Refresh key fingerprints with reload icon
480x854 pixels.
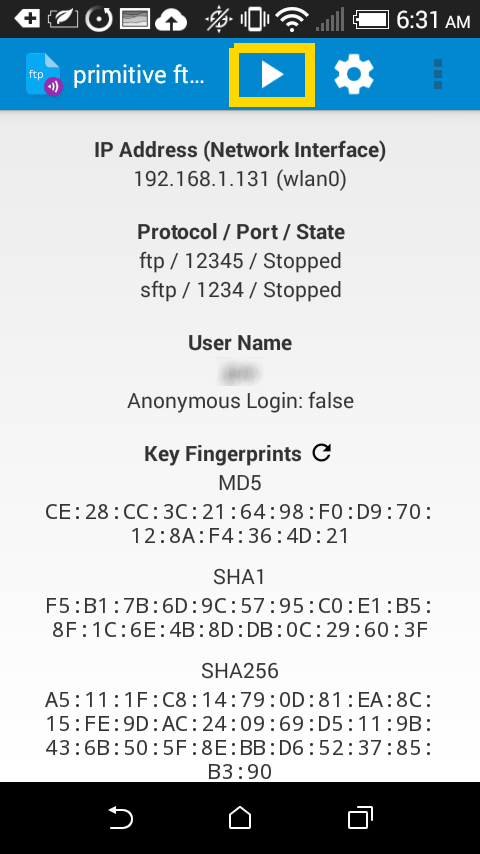[322, 453]
